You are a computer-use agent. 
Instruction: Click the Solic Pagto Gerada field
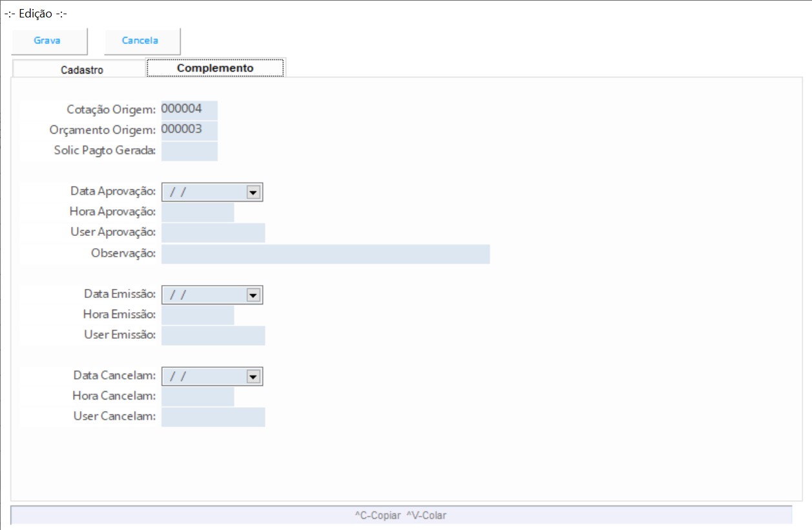pyautogui.click(x=189, y=151)
